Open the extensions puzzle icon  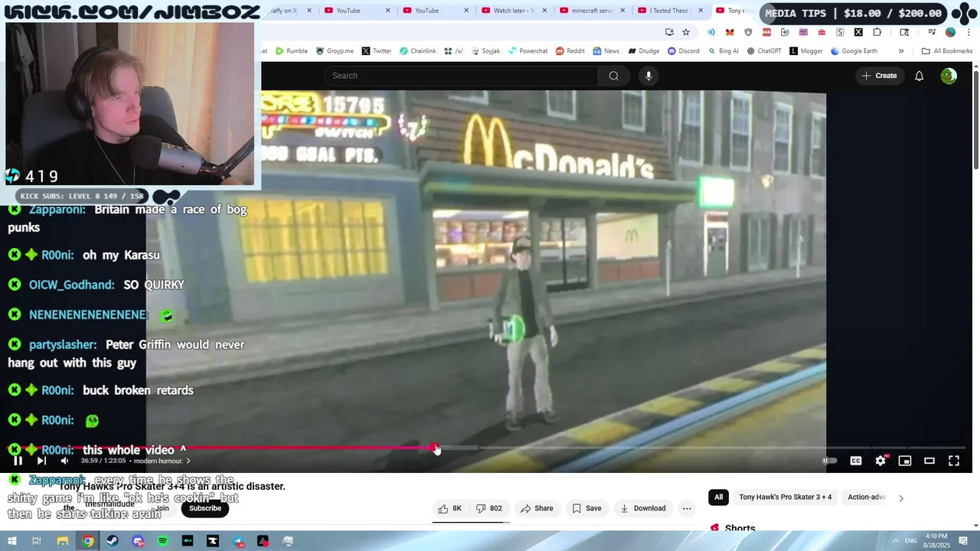(x=877, y=32)
